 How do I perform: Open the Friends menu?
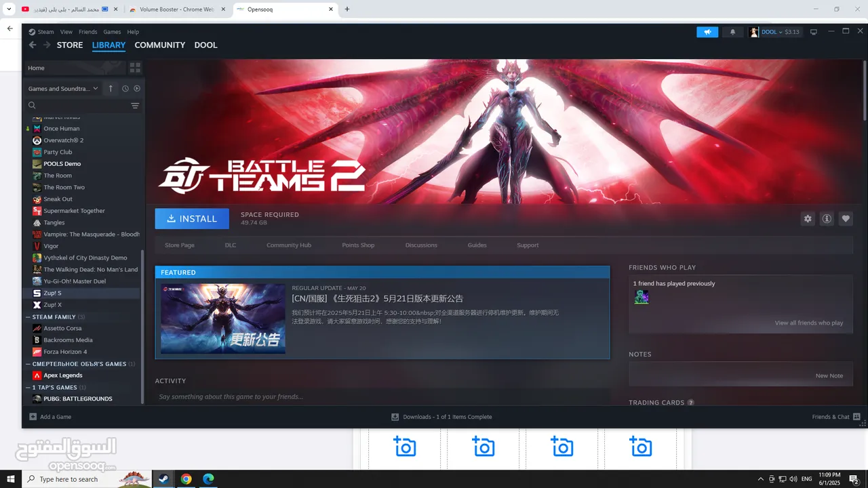pyautogui.click(x=88, y=32)
